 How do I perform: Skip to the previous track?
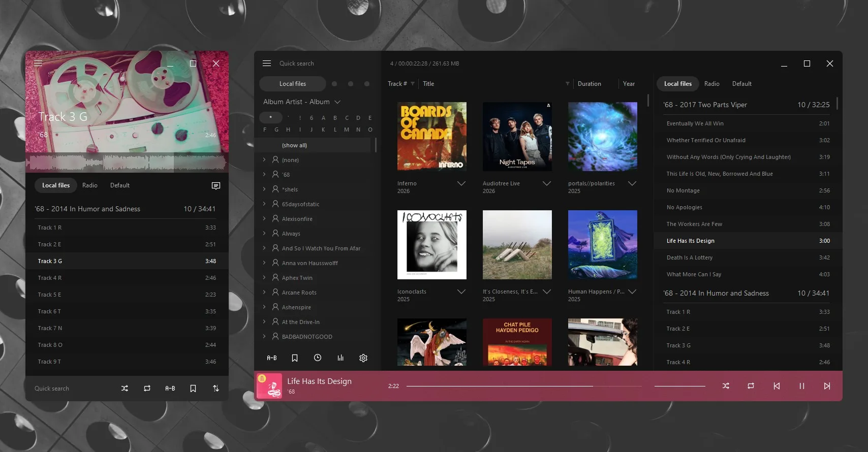[x=777, y=386]
